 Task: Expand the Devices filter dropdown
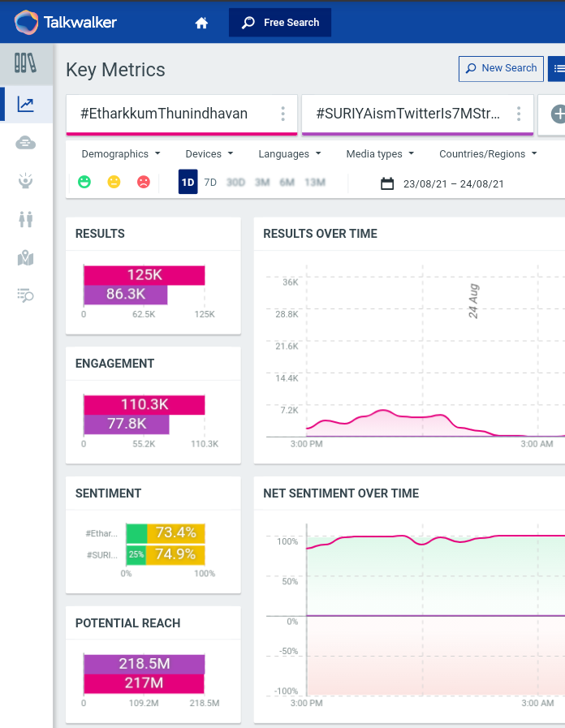(209, 154)
